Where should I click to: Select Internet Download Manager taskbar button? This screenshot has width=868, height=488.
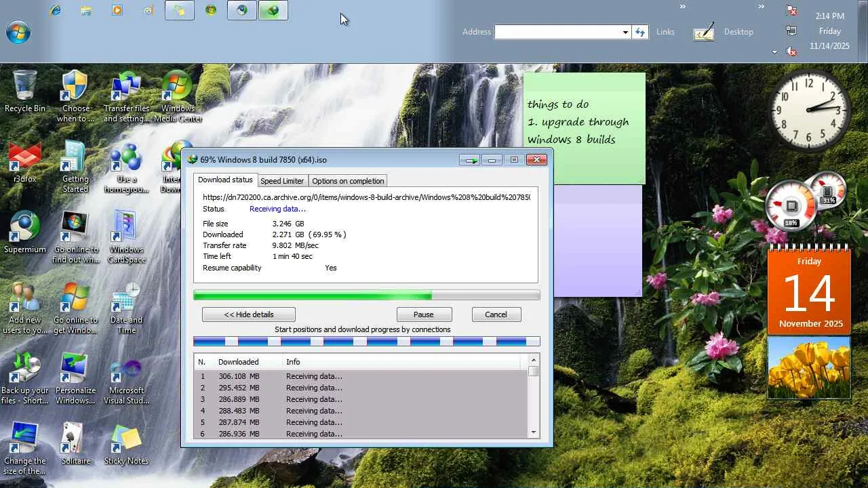(x=273, y=10)
